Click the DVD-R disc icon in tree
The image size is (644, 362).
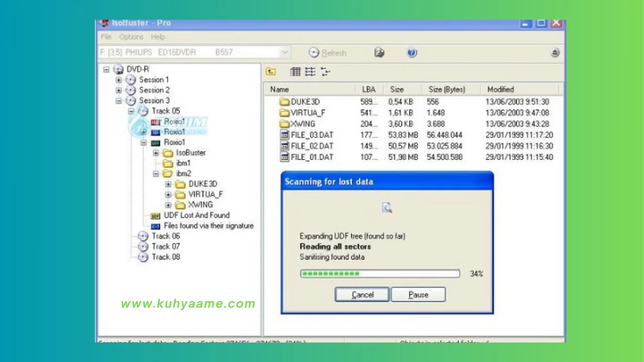coord(119,69)
